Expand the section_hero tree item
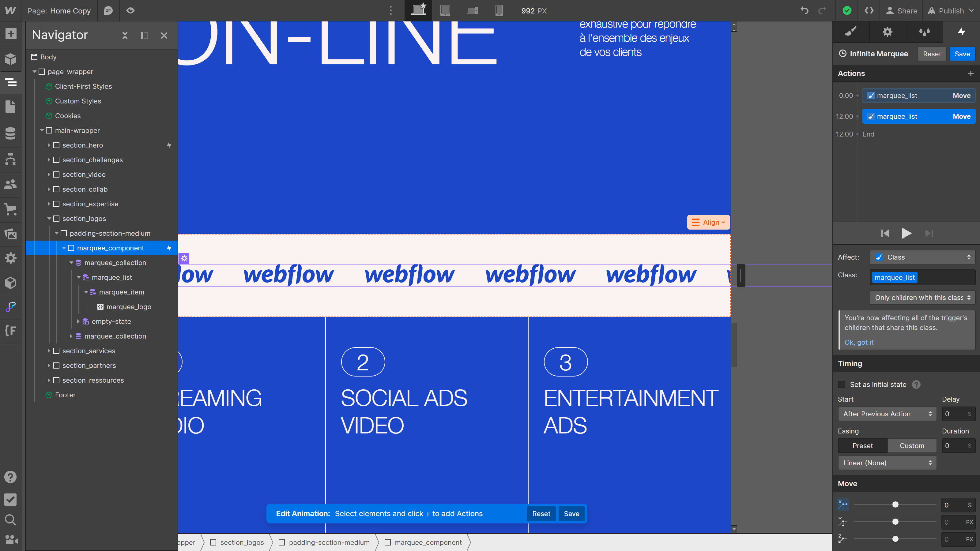980x551 pixels. 49,145
